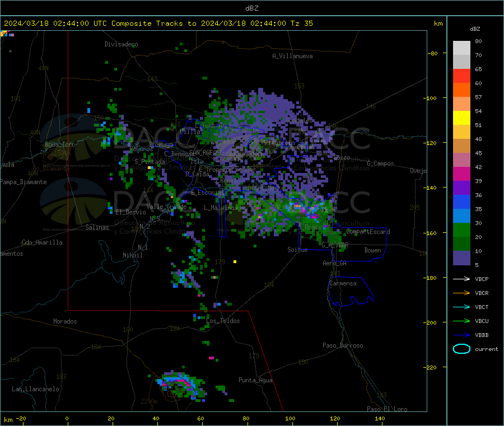
Task: Click the Punta_Agua place label
Action: 255,380
